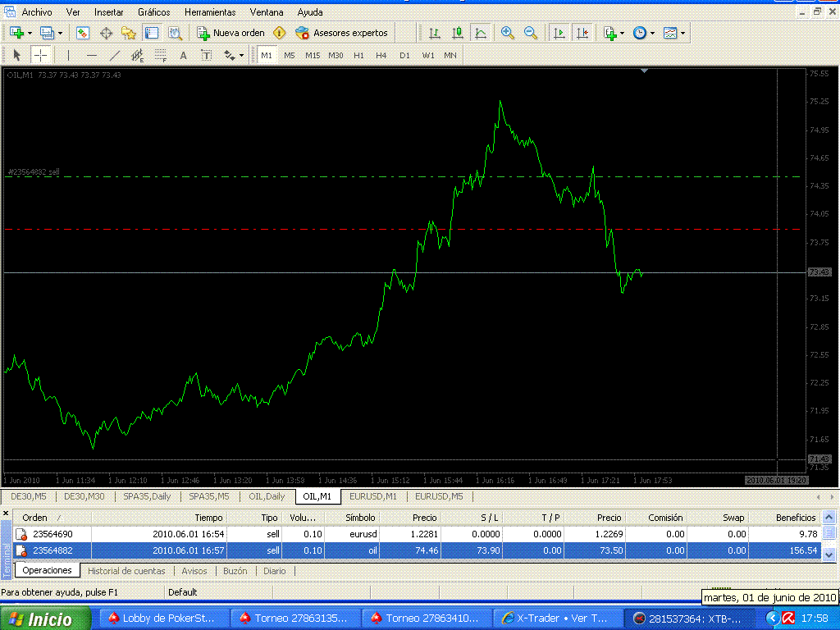Click the chart shift triangle marker
The image size is (840, 630).
click(x=645, y=71)
